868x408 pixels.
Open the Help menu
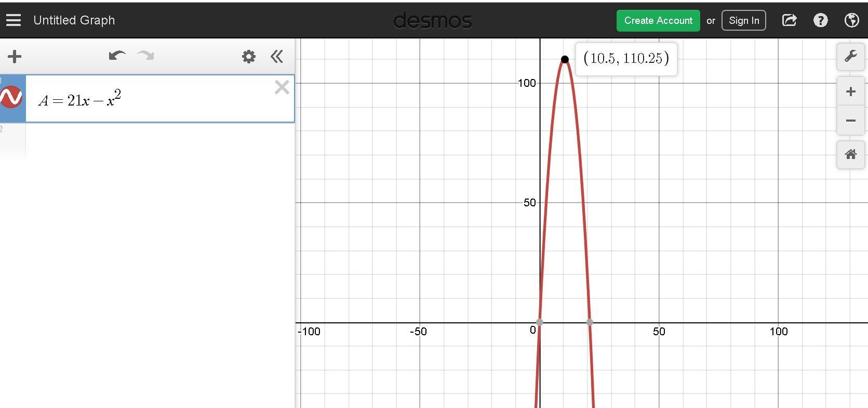(821, 20)
